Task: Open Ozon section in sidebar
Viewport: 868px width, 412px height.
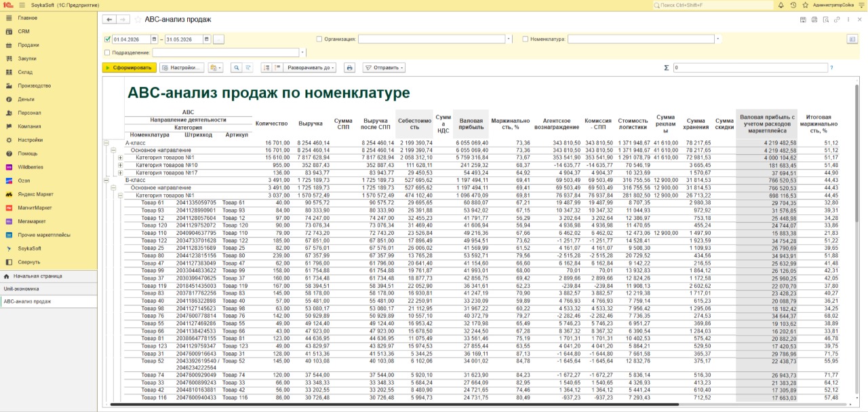Action: click(24, 181)
